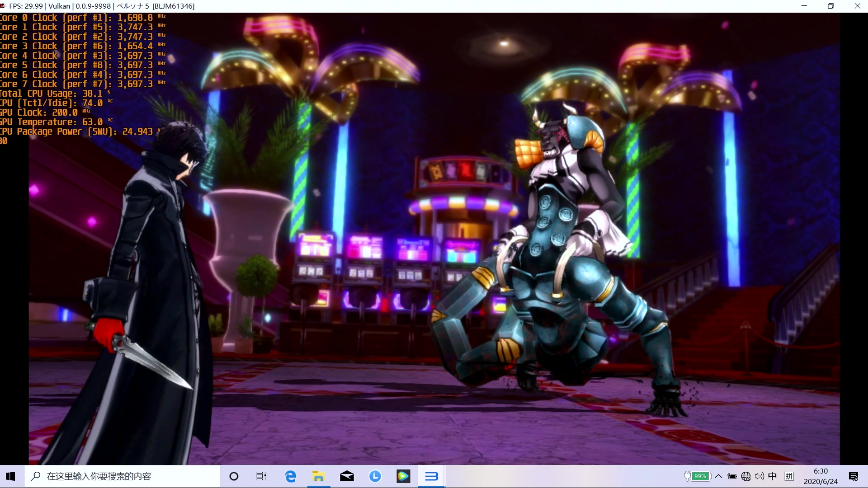Open Task View on taskbar
This screenshot has height=488, width=868.
click(261, 476)
